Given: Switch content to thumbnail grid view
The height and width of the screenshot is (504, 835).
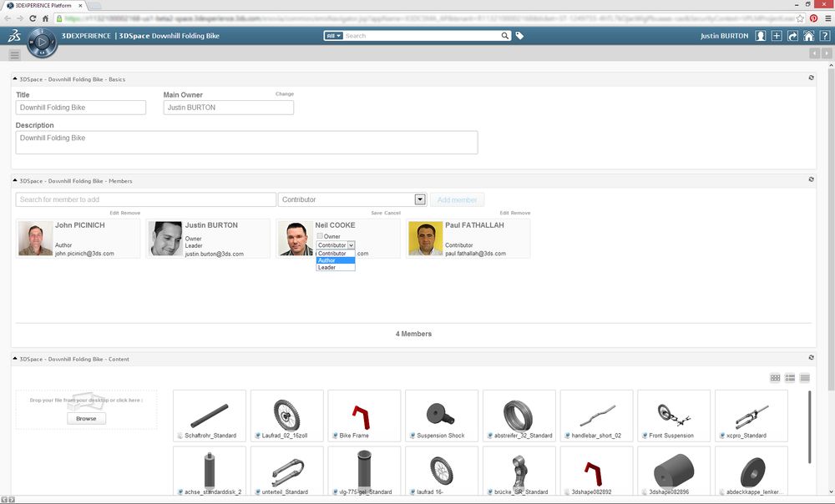Looking at the screenshot, I should (x=775, y=378).
